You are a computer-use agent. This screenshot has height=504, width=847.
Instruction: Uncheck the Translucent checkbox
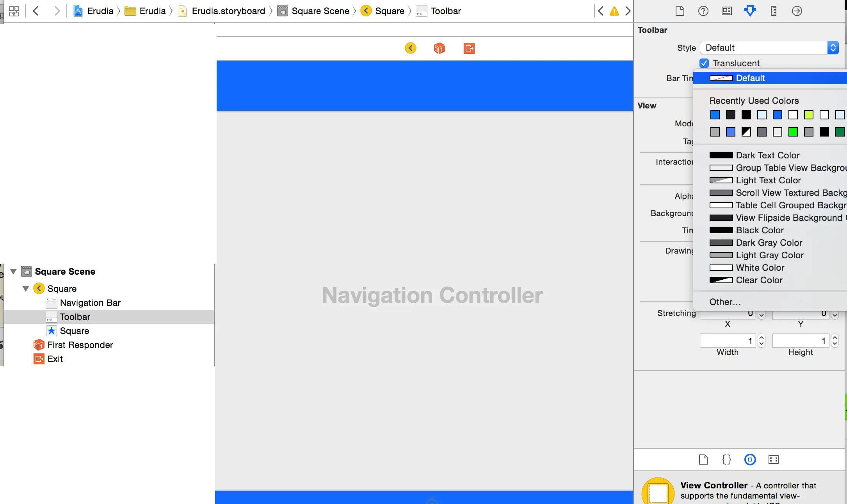(x=704, y=63)
